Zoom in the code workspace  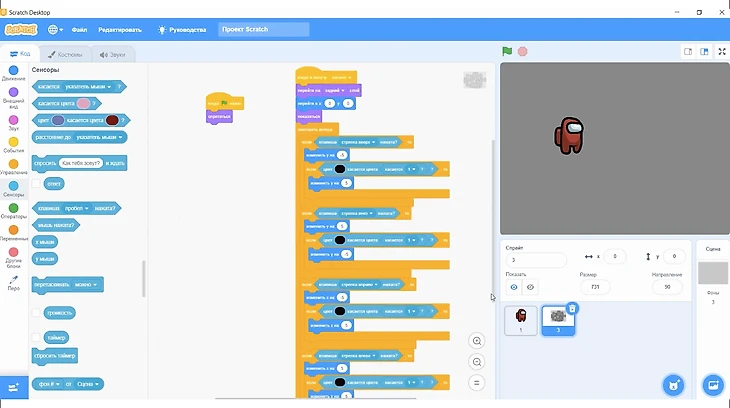click(x=477, y=341)
